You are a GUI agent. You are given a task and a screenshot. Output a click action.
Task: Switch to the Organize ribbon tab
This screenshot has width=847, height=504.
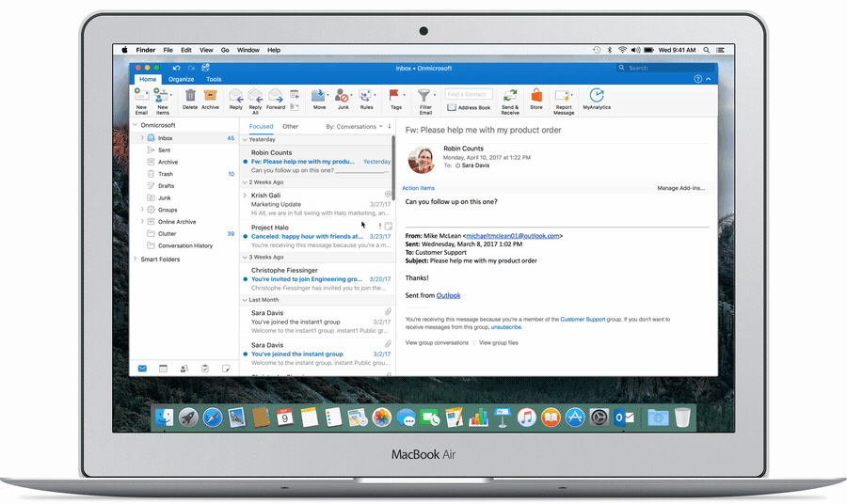(181, 80)
